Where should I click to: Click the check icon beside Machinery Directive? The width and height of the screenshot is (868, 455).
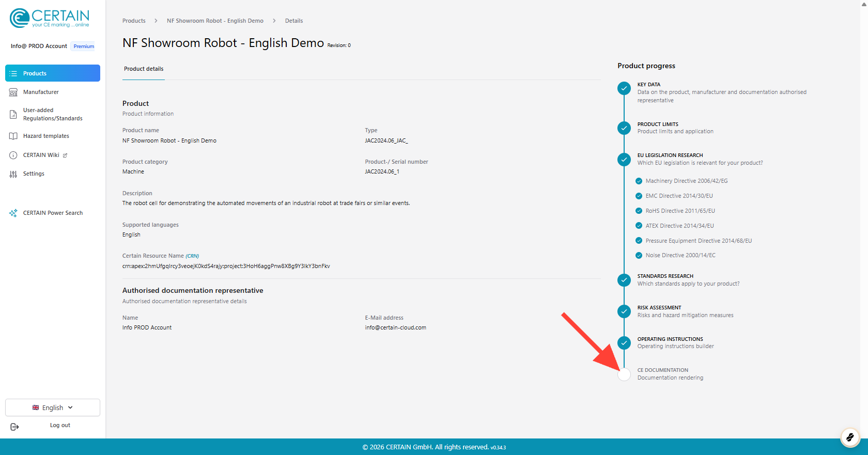639,181
